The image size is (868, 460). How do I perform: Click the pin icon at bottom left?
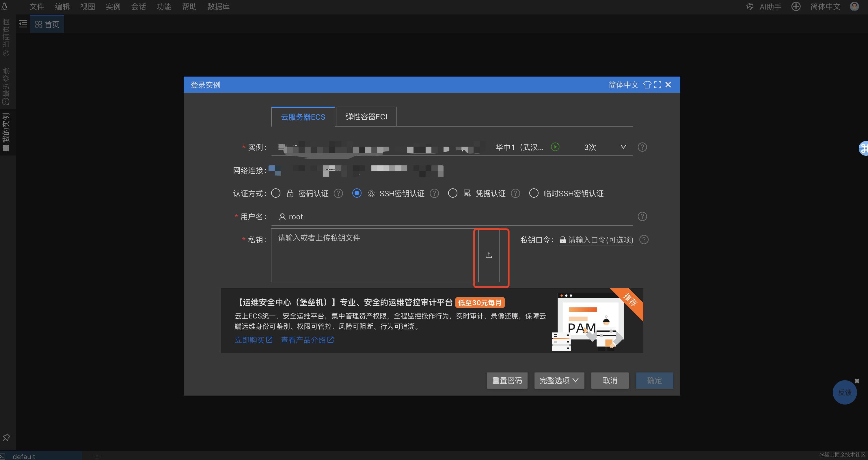coord(6,438)
